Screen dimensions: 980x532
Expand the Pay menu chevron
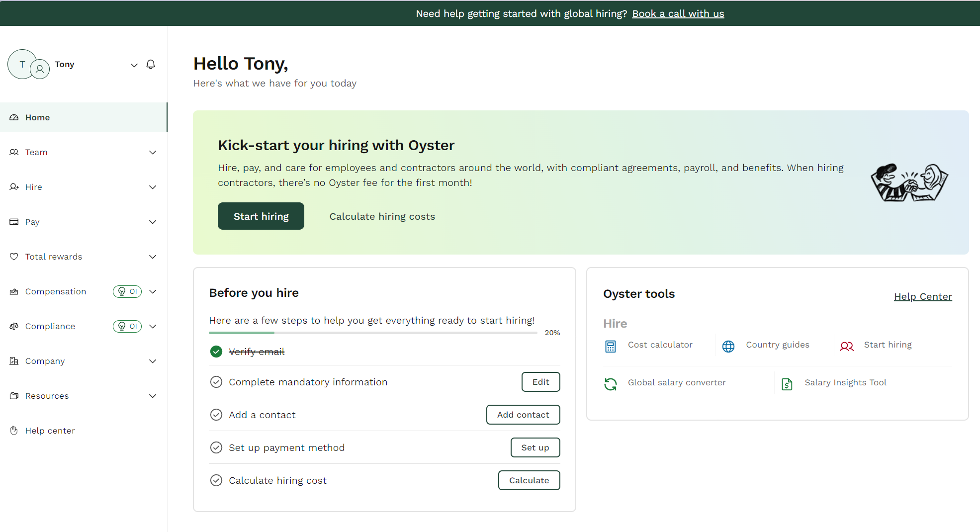click(x=153, y=222)
